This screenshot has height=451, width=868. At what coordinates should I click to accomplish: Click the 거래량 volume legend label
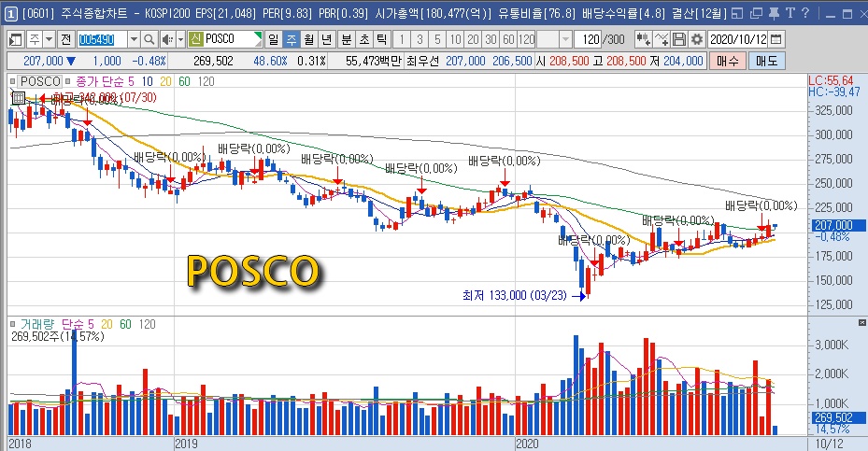click(x=37, y=324)
